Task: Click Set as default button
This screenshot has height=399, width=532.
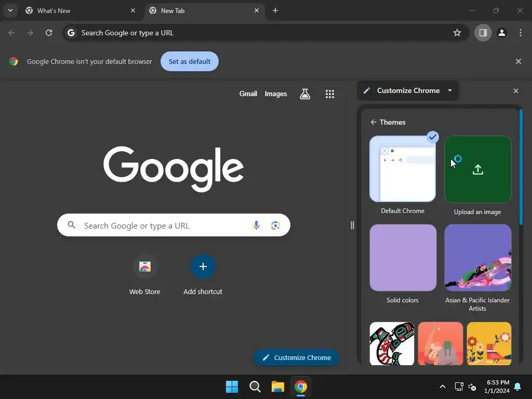Action: click(x=189, y=61)
